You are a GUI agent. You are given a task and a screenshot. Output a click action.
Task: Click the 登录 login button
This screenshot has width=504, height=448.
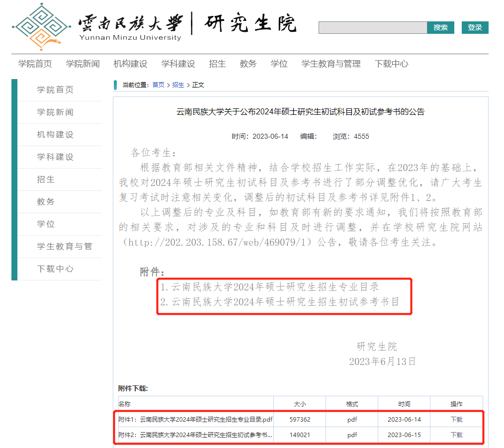[x=475, y=28]
